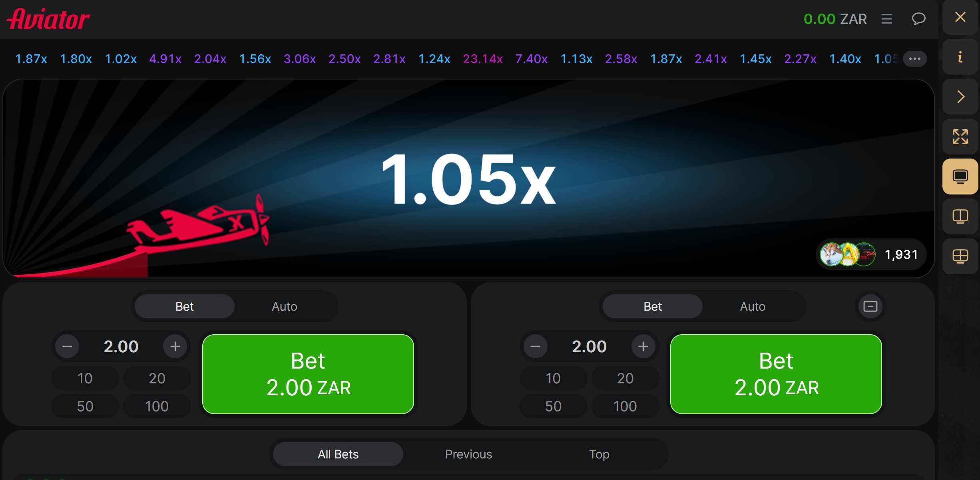Image resolution: width=980 pixels, height=480 pixels.
Task: Select the four-pane grid layout icon
Action: click(960, 256)
